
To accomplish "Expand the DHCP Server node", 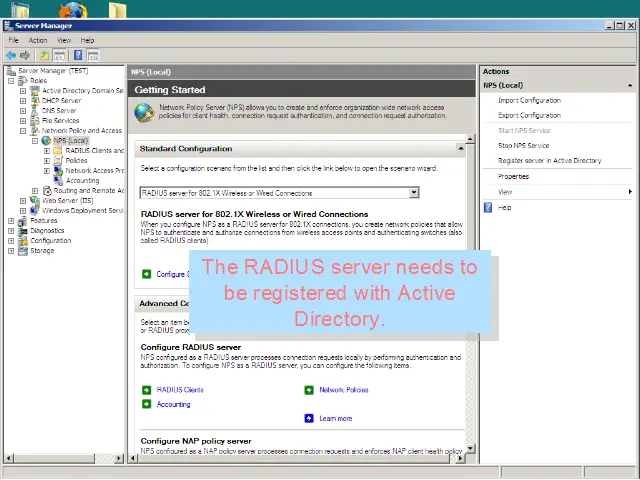I will (23, 101).
